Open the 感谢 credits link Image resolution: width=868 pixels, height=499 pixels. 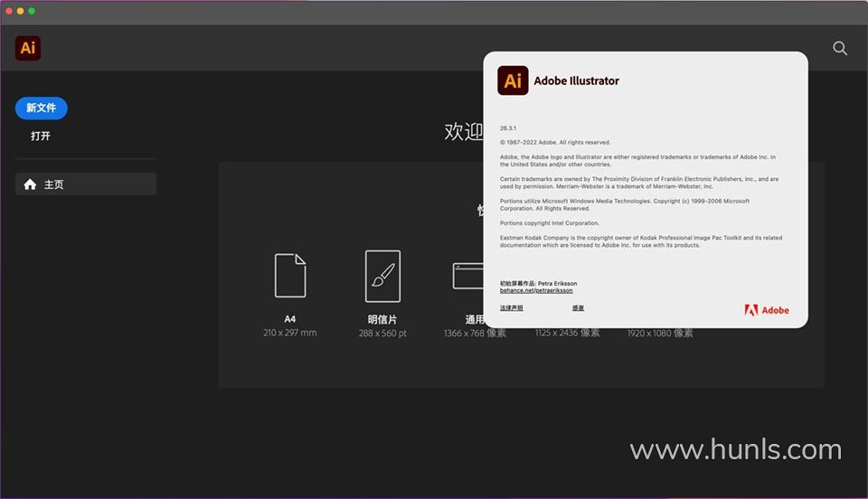pyautogui.click(x=578, y=308)
